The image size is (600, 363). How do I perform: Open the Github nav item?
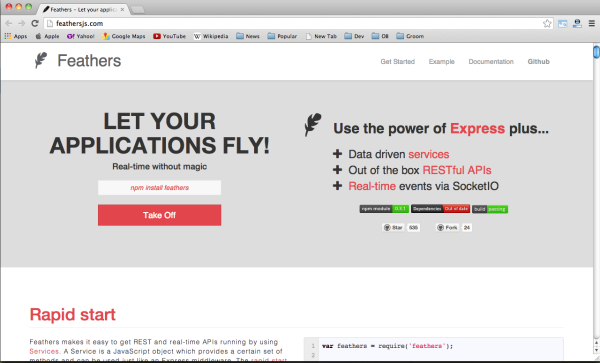[x=538, y=62]
